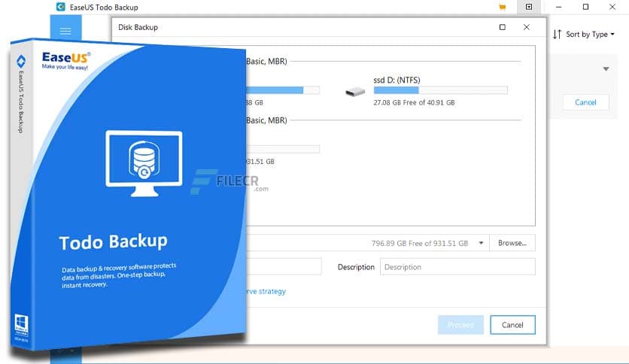Select the ssd D: drive icon
629x364 pixels.
coord(355,92)
